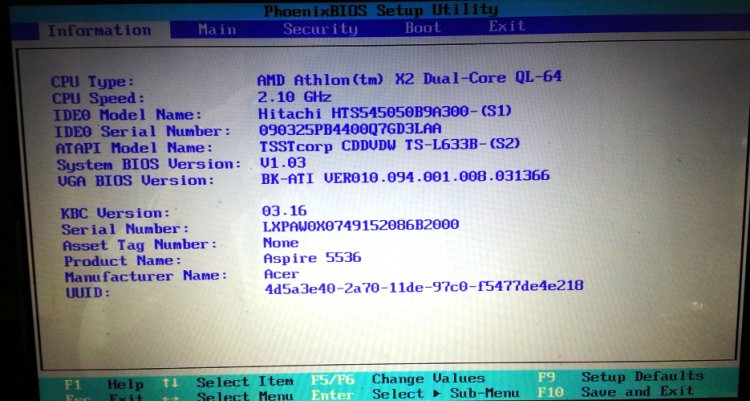Click Setup Defaults in the footer
Image resolution: width=750 pixels, height=401 pixels.
pos(642,377)
